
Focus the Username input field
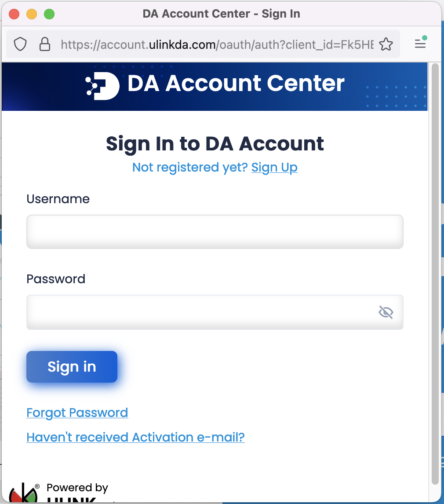215,232
